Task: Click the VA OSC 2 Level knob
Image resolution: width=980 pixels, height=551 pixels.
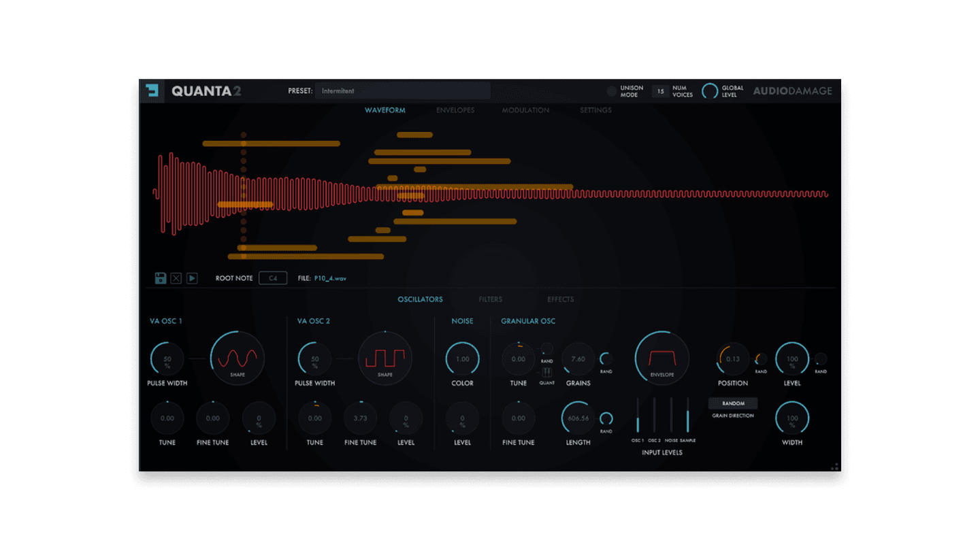Action: pyautogui.click(x=406, y=418)
